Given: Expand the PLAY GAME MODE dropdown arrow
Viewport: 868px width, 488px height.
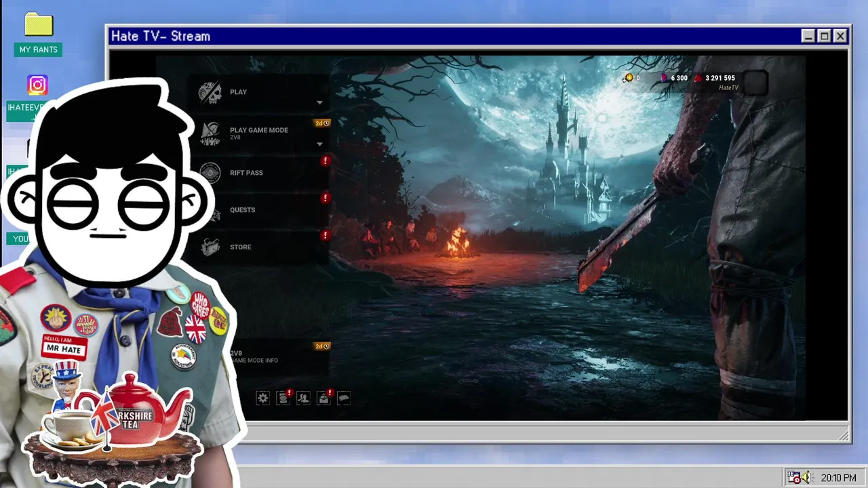Looking at the screenshot, I should tap(319, 144).
